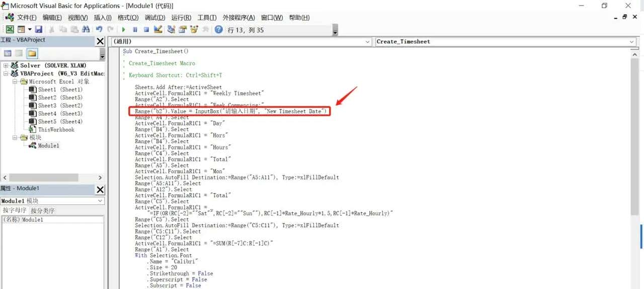Image resolution: width=644 pixels, height=289 pixels.
Task: Open the Help question mark icon
Action: click(218, 30)
